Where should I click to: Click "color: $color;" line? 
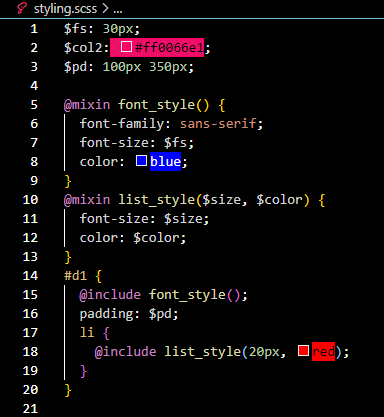(133, 238)
